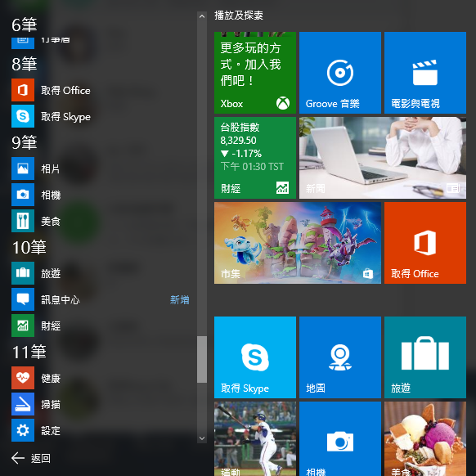Open 健康 heart icon in app list
Screen dimensions: 476x476
point(23,378)
